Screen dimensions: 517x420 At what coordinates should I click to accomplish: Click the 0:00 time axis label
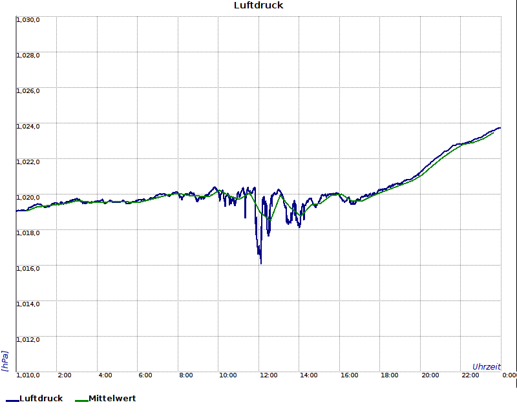(x=509, y=375)
